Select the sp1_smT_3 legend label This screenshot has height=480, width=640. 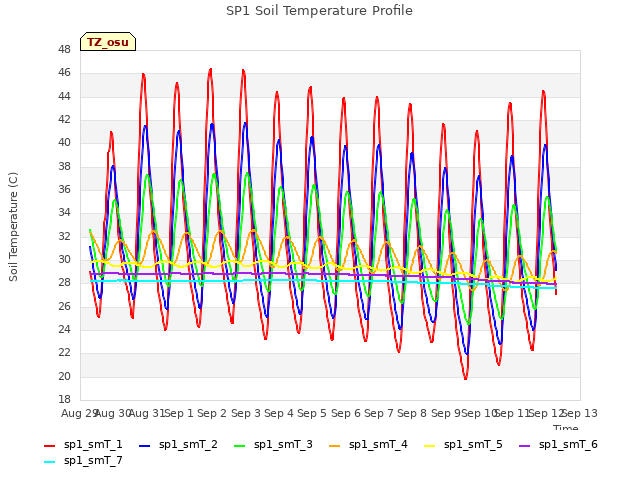[283, 445]
